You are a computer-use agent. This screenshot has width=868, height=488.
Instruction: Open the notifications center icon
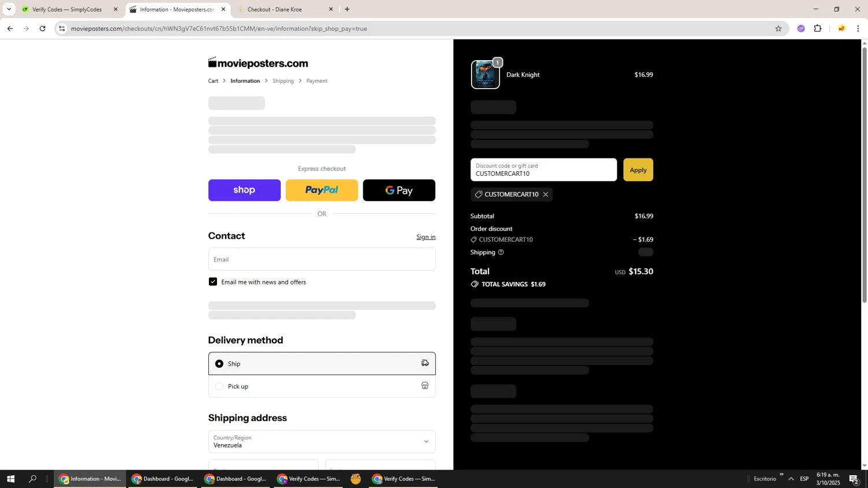coord(854,479)
